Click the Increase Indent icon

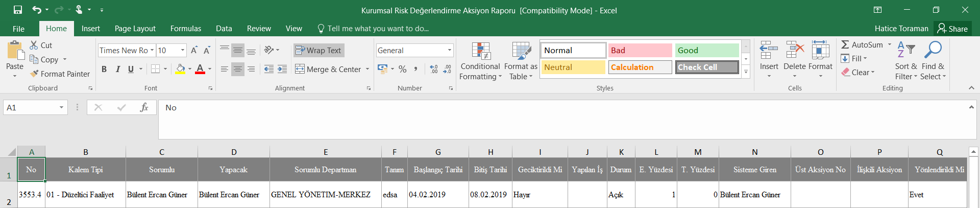[282, 69]
